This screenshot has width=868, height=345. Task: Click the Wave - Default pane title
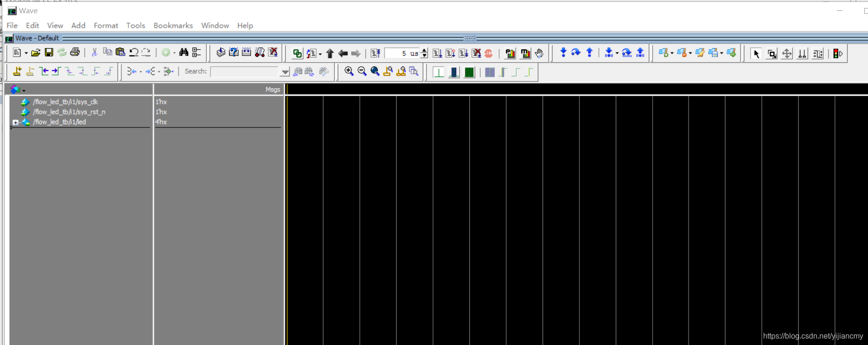37,38
